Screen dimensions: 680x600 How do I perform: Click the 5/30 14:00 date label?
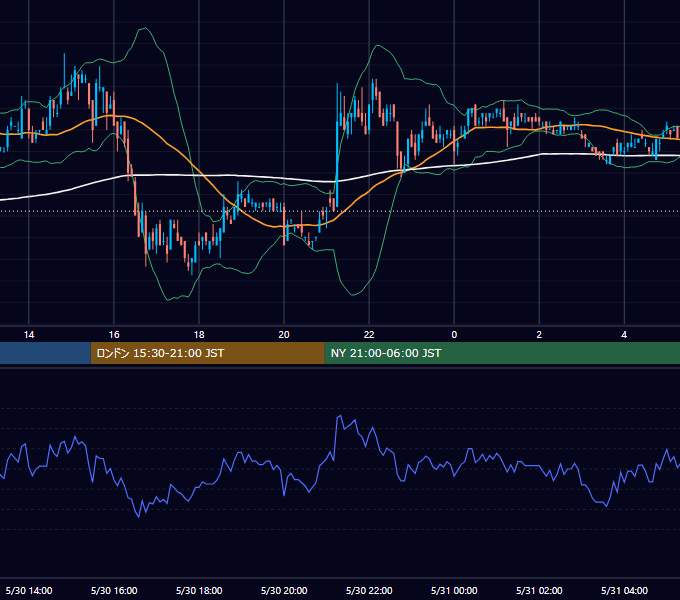point(29,590)
